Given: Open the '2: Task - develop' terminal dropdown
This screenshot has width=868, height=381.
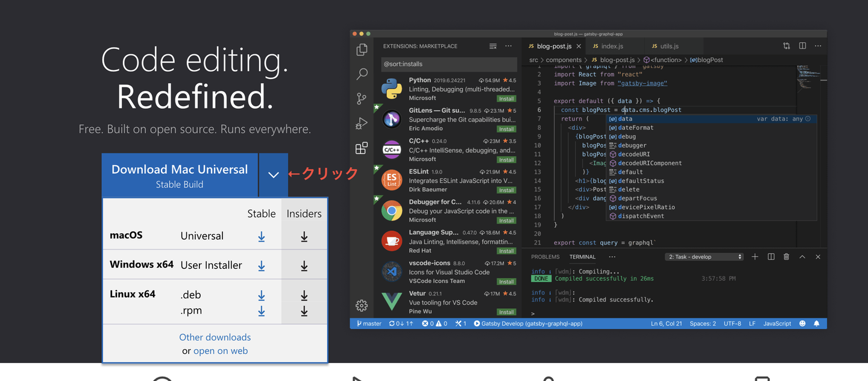Looking at the screenshot, I should coord(705,257).
